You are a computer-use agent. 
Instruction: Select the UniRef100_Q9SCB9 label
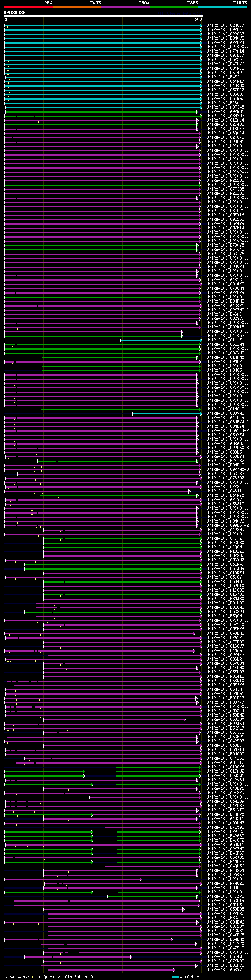coord(225,94)
